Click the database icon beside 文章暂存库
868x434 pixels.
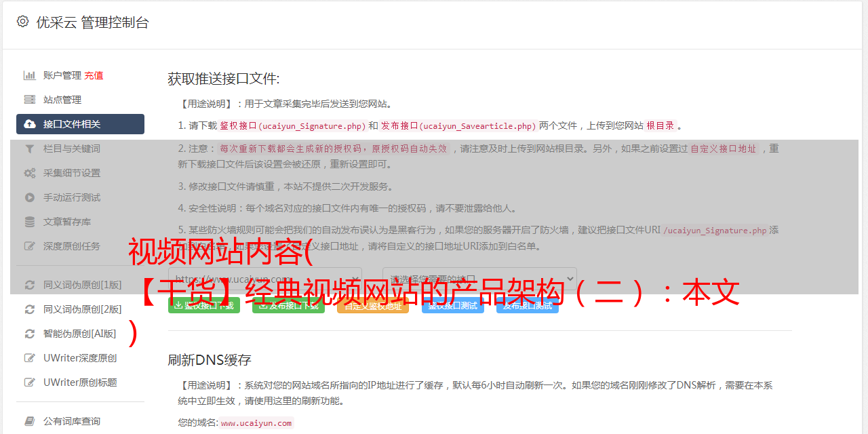pos(30,222)
